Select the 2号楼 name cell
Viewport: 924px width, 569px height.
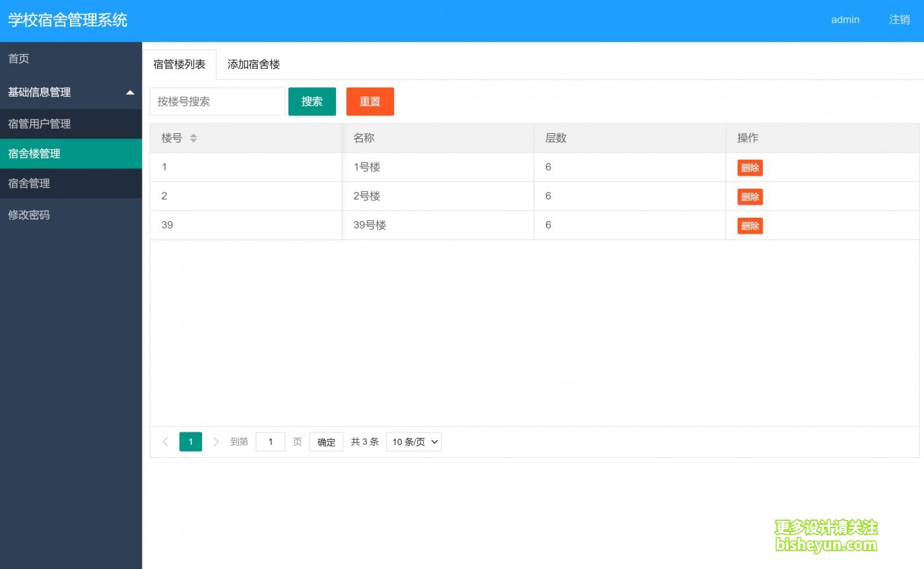pos(438,197)
